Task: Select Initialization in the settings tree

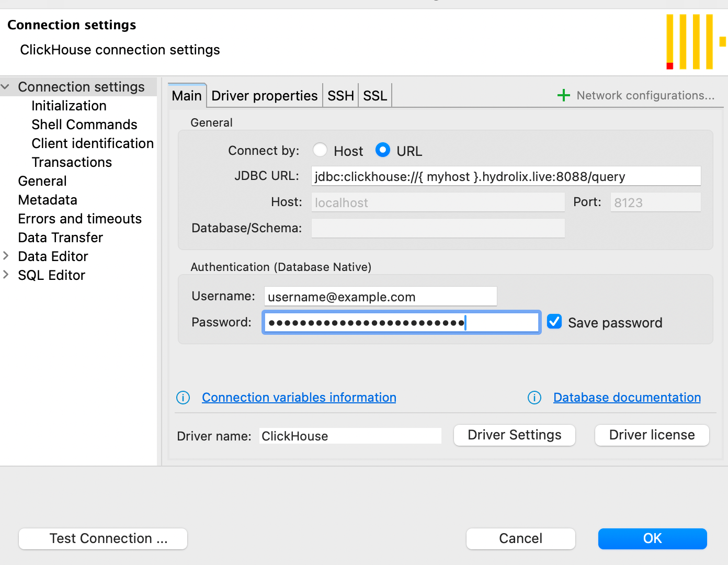Action: tap(69, 106)
